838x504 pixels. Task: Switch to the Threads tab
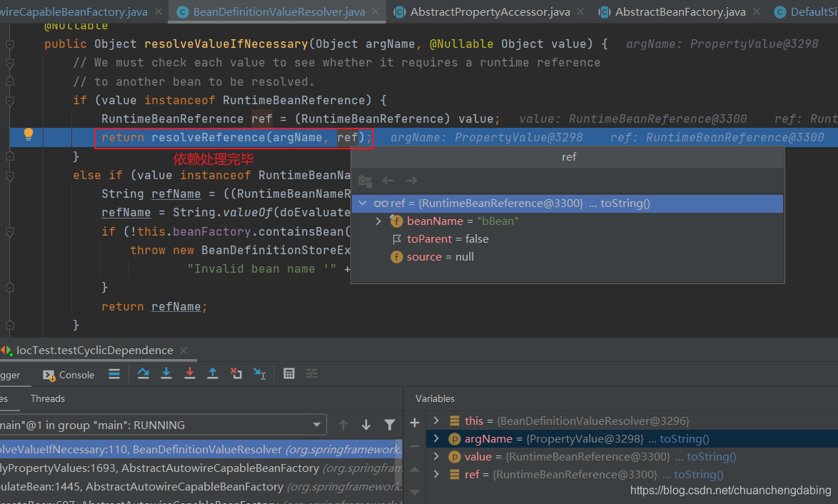tap(48, 399)
